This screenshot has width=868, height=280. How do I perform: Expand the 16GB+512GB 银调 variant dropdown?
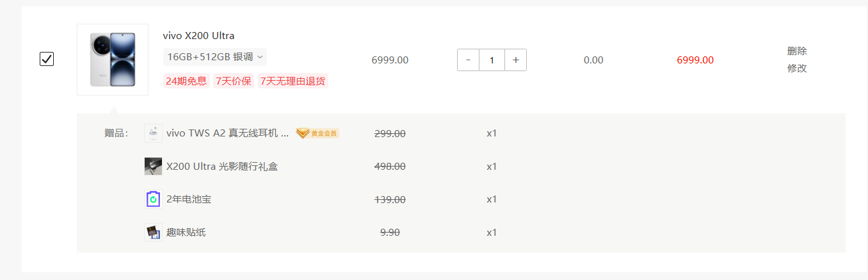point(215,57)
